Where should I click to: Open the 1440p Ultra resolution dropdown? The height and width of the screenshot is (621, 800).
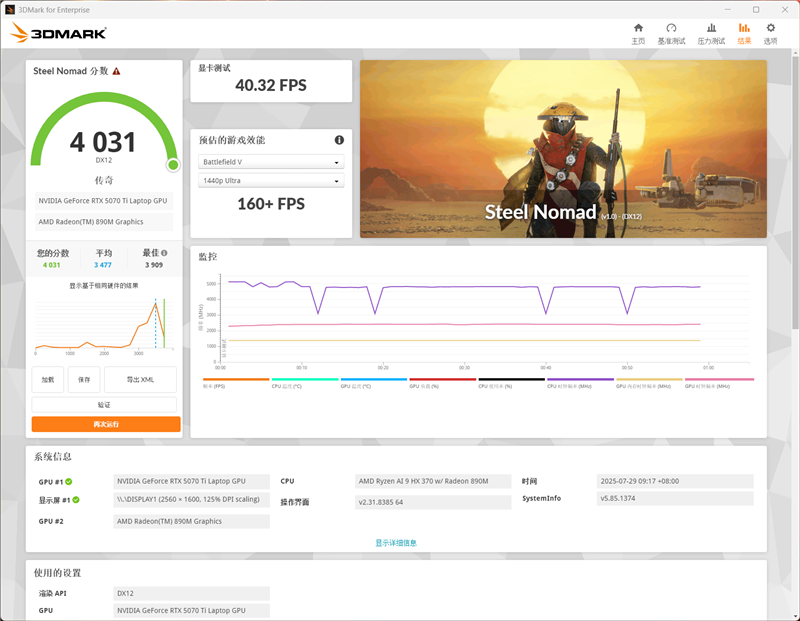(x=271, y=181)
